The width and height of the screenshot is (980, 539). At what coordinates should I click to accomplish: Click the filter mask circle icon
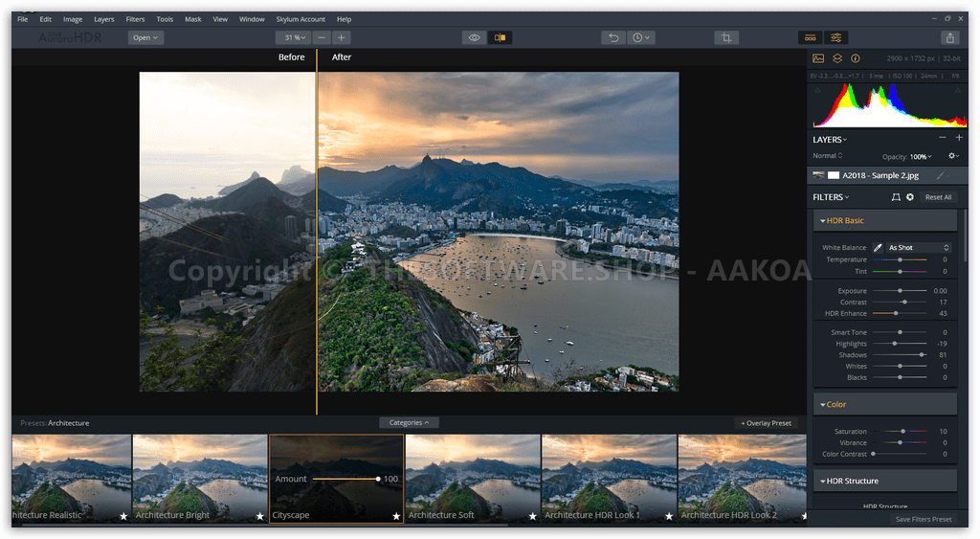click(x=910, y=197)
